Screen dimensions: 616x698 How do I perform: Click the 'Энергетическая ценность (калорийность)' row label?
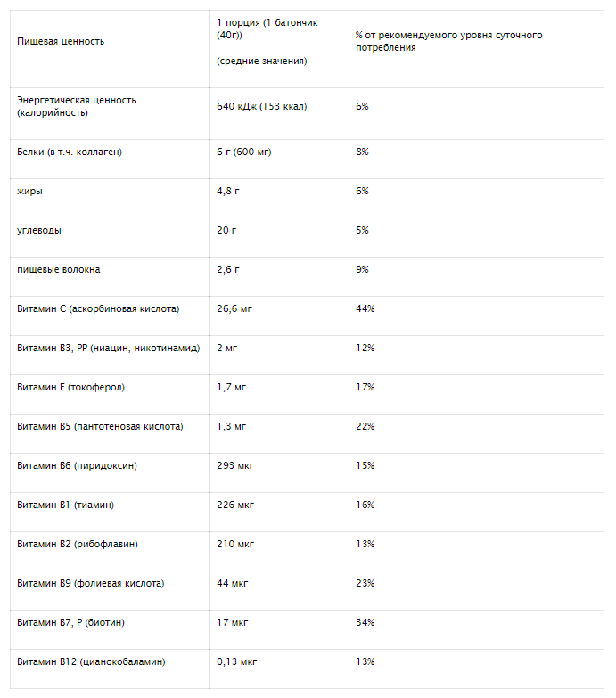76,106
